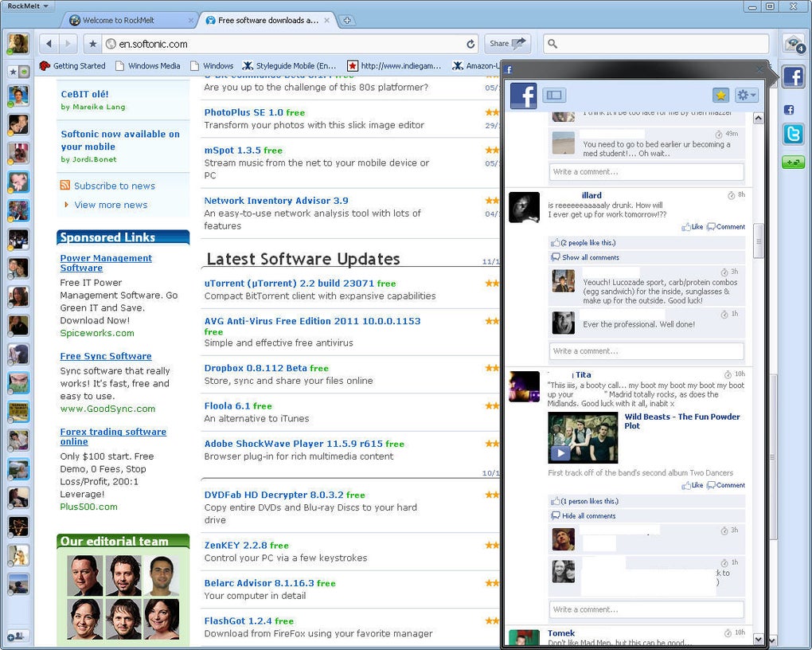Click the large Facebook logo in panel header
Viewport: 812px width, 650px height.
pyautogui.click(x=523, y=96)
